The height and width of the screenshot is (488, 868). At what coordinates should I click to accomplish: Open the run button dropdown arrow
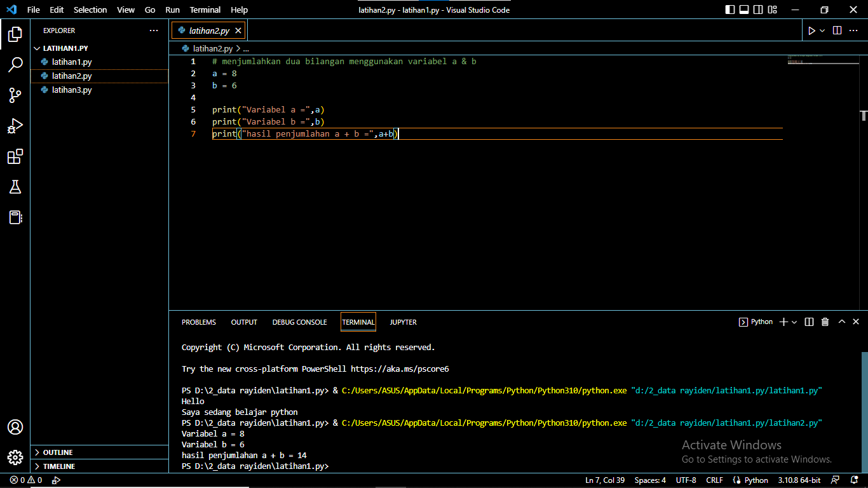point(822,30)
